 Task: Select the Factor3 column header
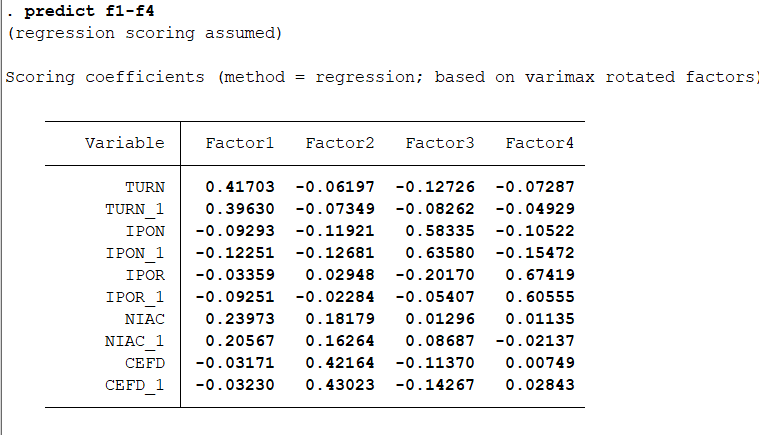coord(440,143)
